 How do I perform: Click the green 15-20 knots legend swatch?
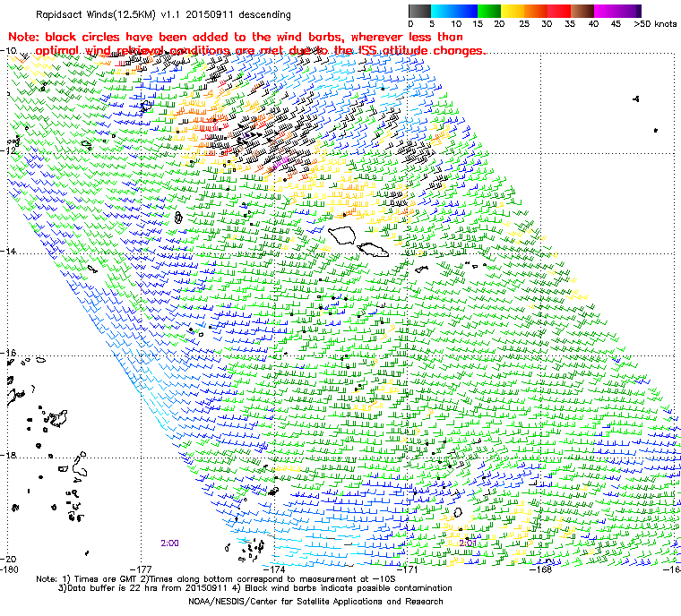489,11
